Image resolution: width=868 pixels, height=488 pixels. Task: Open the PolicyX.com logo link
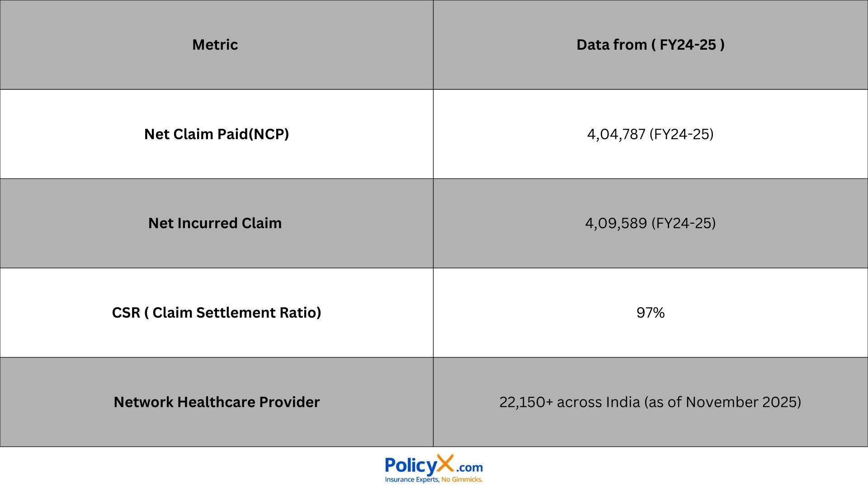click(x=434, y=469)
